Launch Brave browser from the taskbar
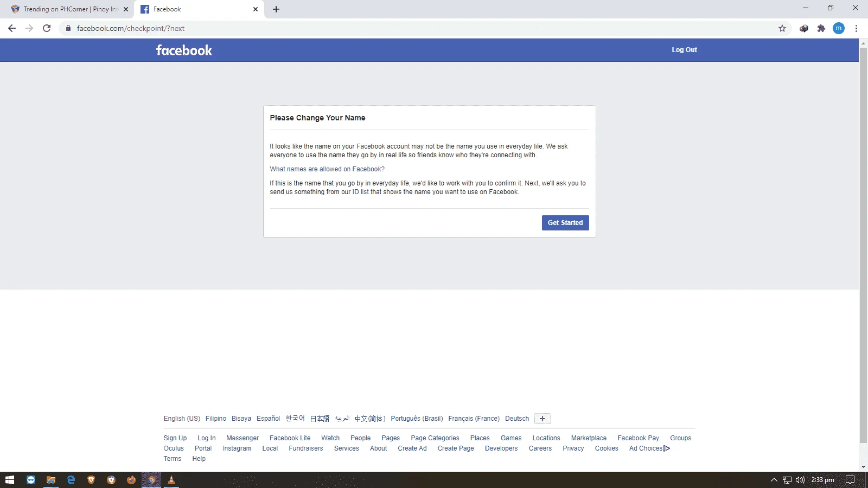 click(91, 480)
